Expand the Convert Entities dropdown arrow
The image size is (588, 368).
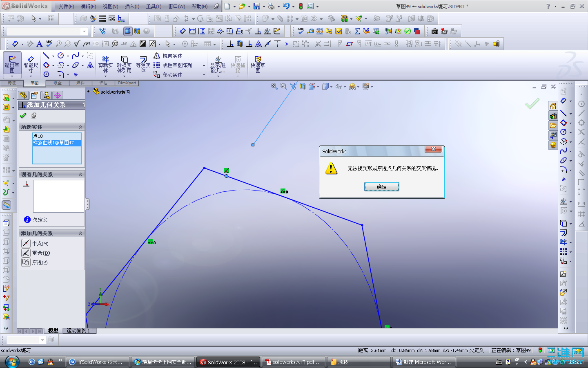(x=124, y=76)
